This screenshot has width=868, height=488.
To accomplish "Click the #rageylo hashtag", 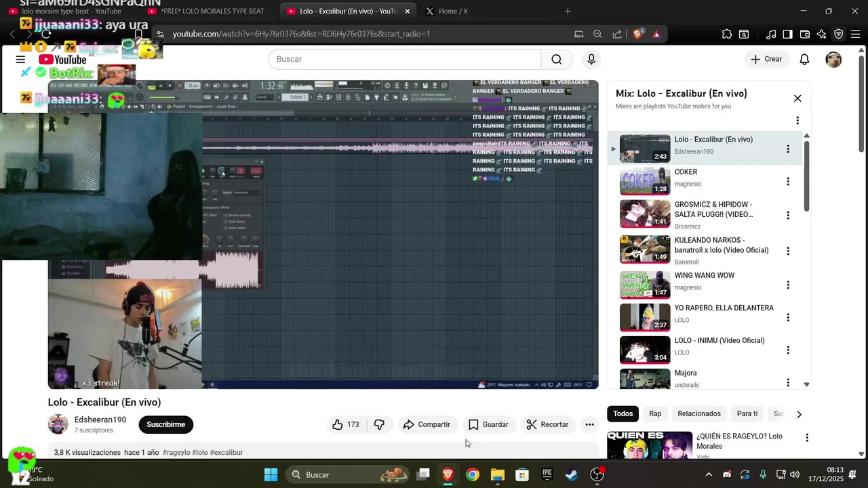I will point(176,452).
